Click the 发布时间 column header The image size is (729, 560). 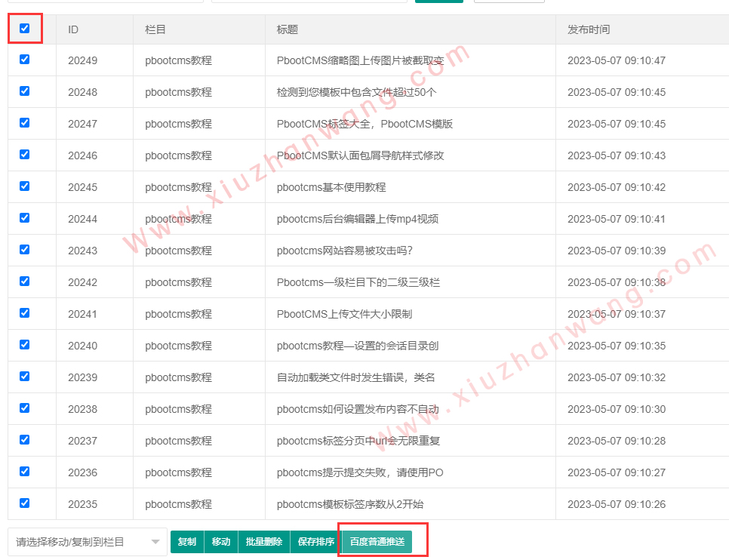coord(589,29)
